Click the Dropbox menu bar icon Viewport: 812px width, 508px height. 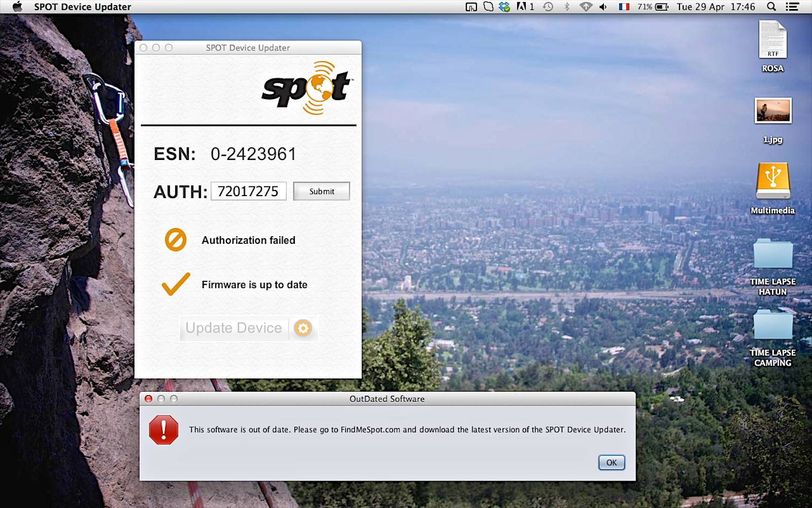(504, 7)
